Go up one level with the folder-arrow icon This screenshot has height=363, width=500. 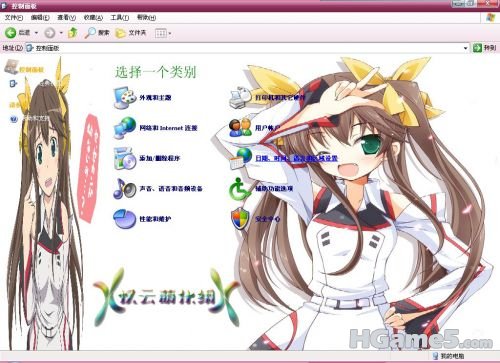point(73,32)
